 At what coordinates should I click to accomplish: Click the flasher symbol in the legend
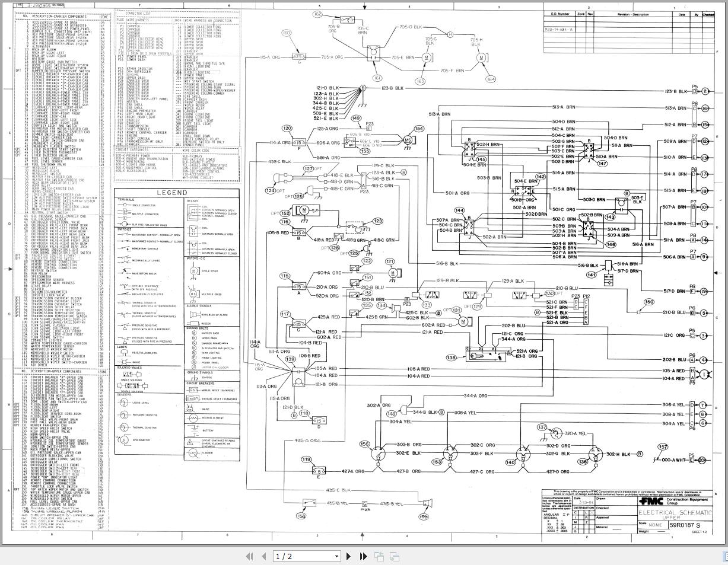click(x=193, y=453)
